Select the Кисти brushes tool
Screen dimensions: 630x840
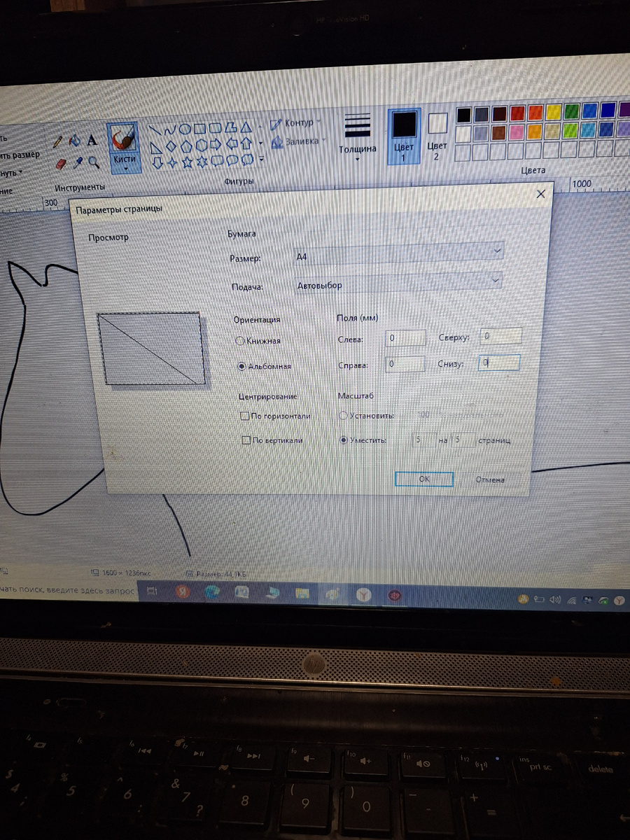pyautogui.click(x=125, y=148)
